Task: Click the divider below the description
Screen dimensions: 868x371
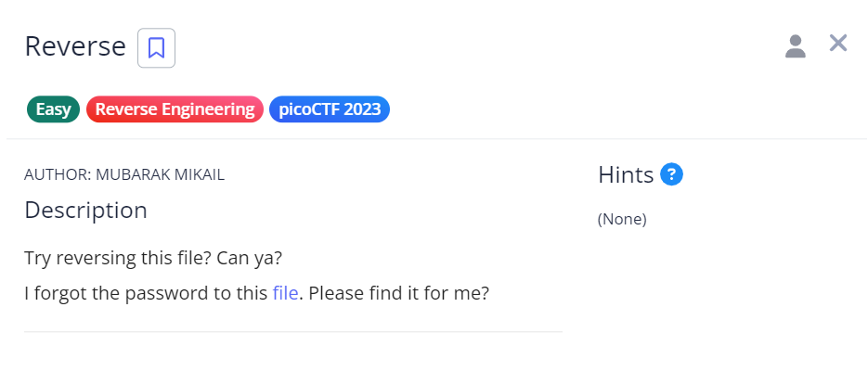Action: (x=292, y=331)
